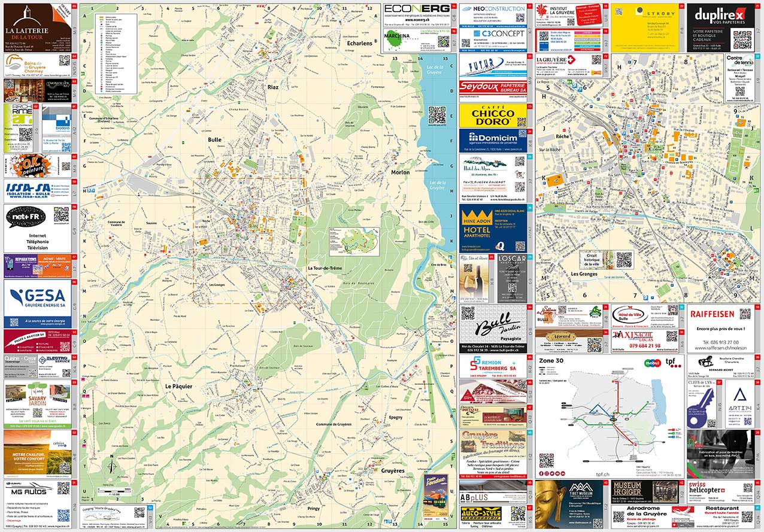Image resolution: width=764 pixels, height=532 pixels.
Task: Click the Stroby advertisement
Action: tap(645, 28)
